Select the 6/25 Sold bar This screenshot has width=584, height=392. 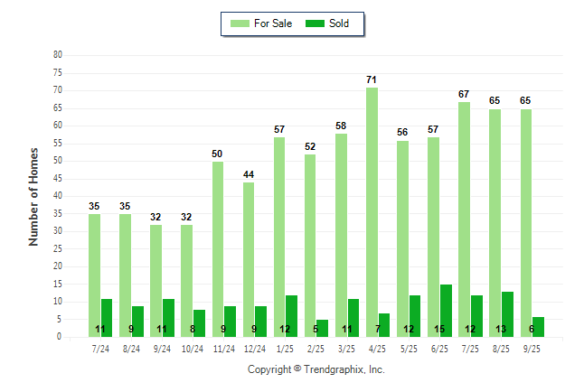[x=446, y=311]
